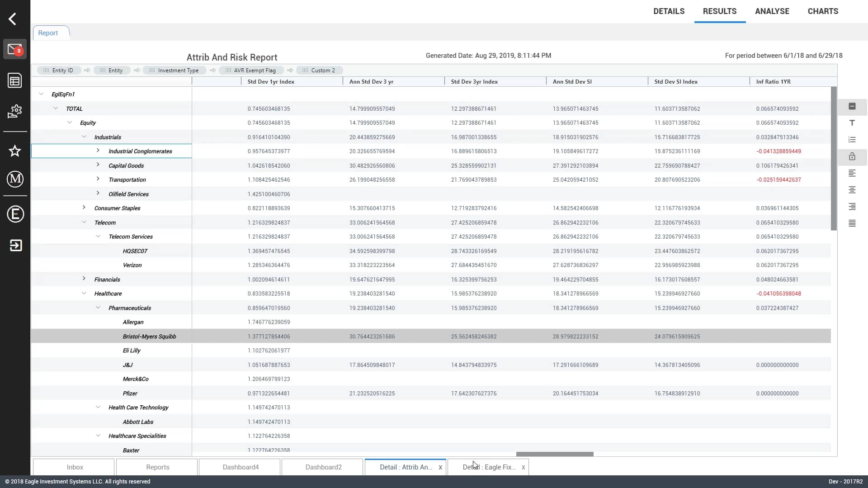This screenshot has height=488, width=868.
Task: Collapse Healthcare Specialities row
Action: click(98, 436)
